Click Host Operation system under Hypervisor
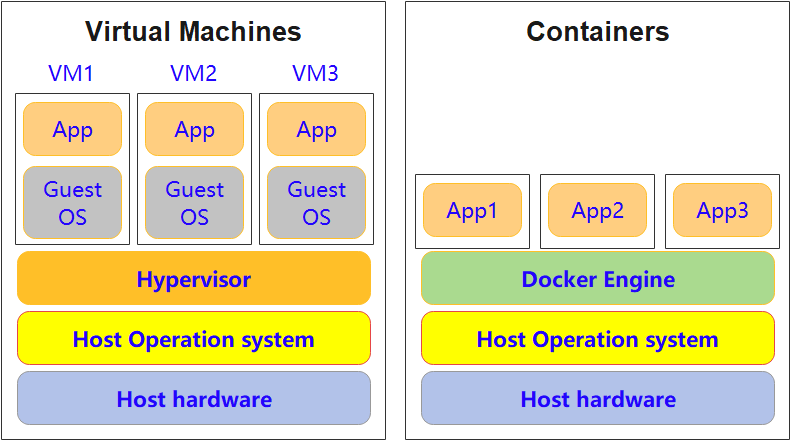 point(194,338)
